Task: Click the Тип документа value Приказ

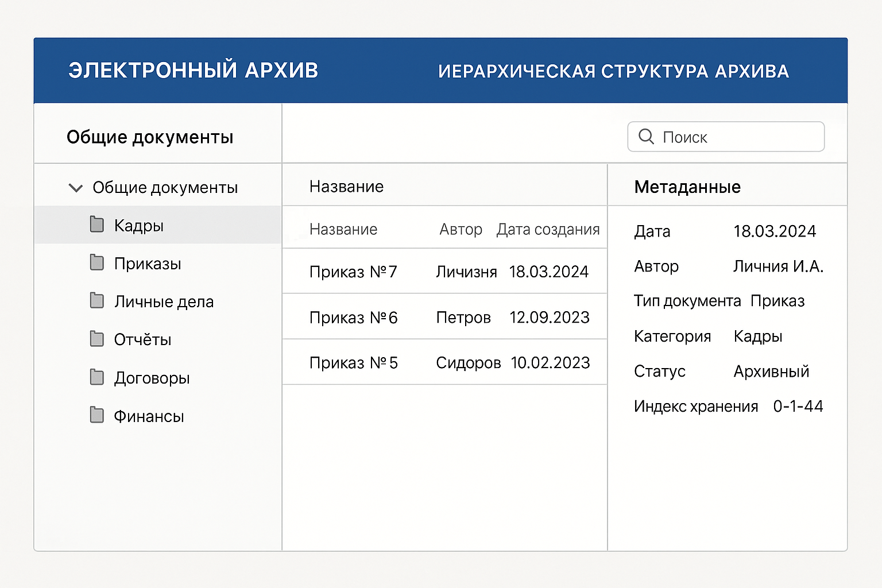Action: coord(777,301)
